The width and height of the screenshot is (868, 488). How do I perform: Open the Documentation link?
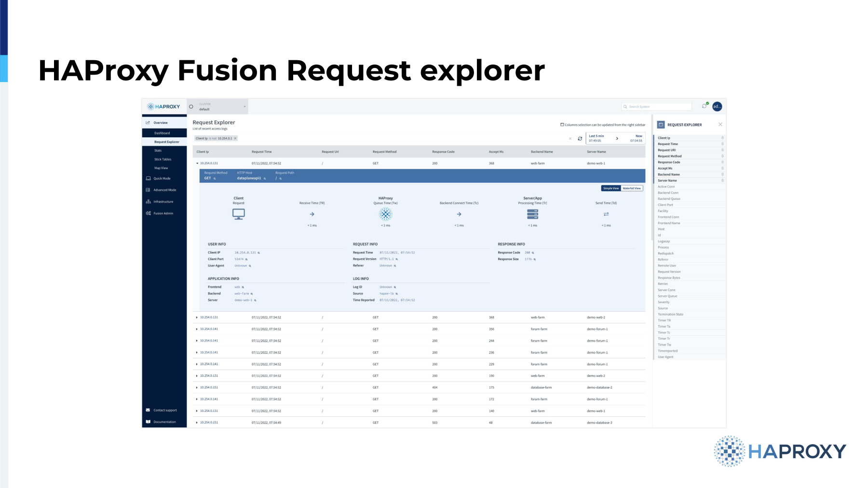click(165, 422)
